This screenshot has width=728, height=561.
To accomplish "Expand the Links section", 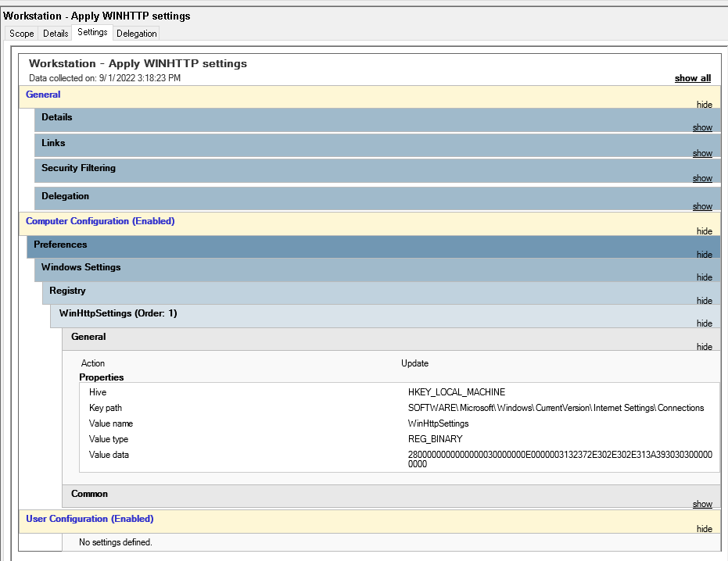I will [x=701, y=152].
